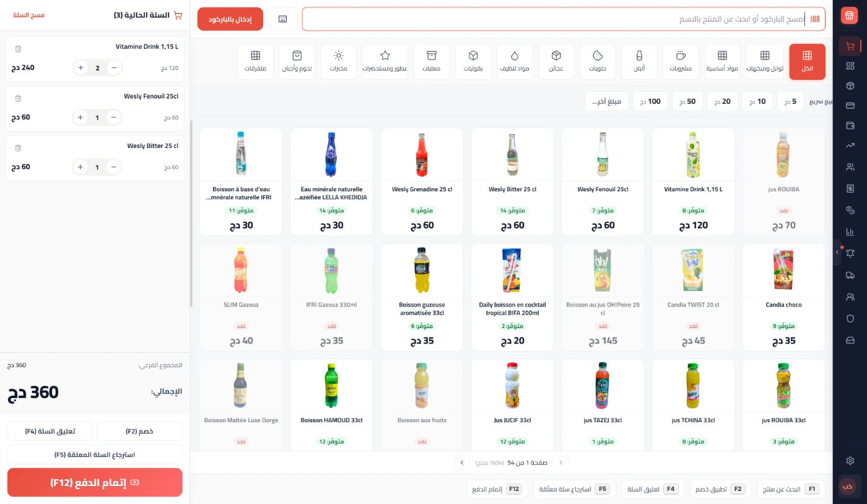The height and width of the screenshot is (504, 867).
Task: Click the on-screen keyboard icon button
Action: coord(283,19)
